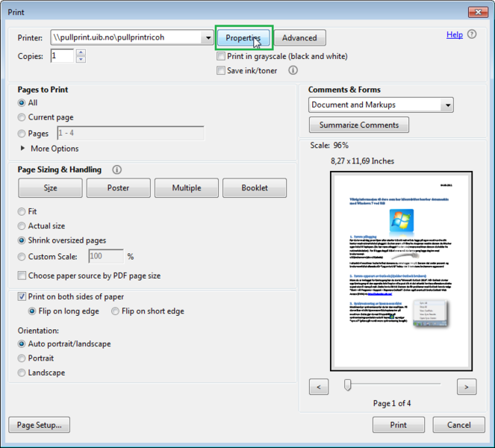Image resolution: width=495 pixels, height=448 pixels.
Task: Click the Print button
Action: [399, 425]
